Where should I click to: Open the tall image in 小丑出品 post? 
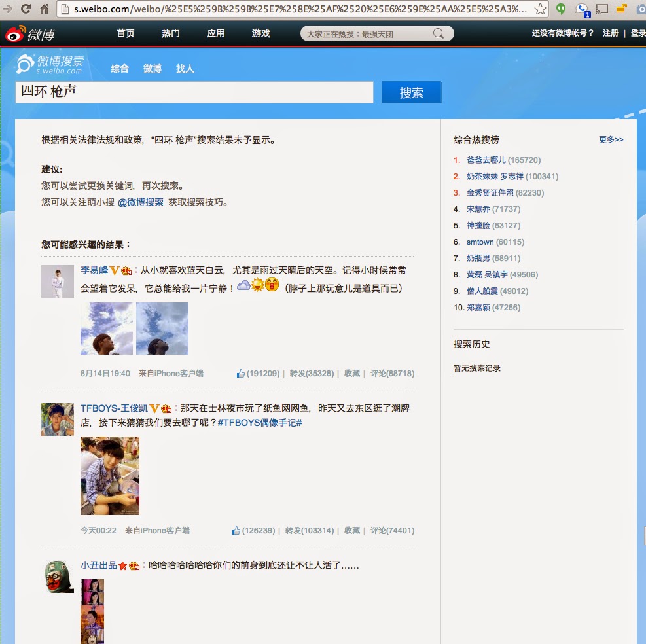tap(92, 611)
